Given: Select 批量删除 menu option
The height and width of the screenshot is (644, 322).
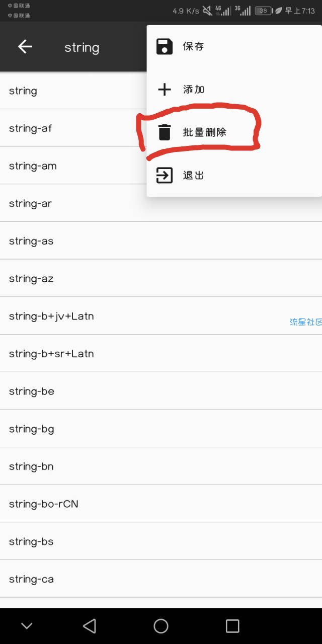Looking at the screenshot, I should 204,132.
